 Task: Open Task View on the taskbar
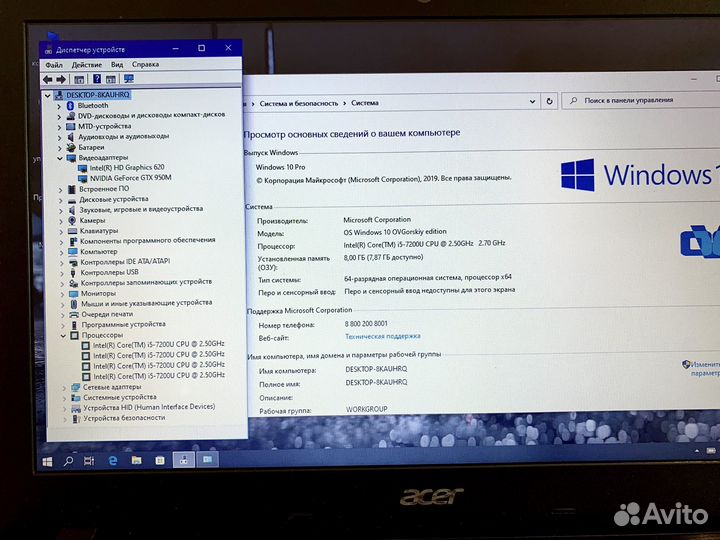89,461
